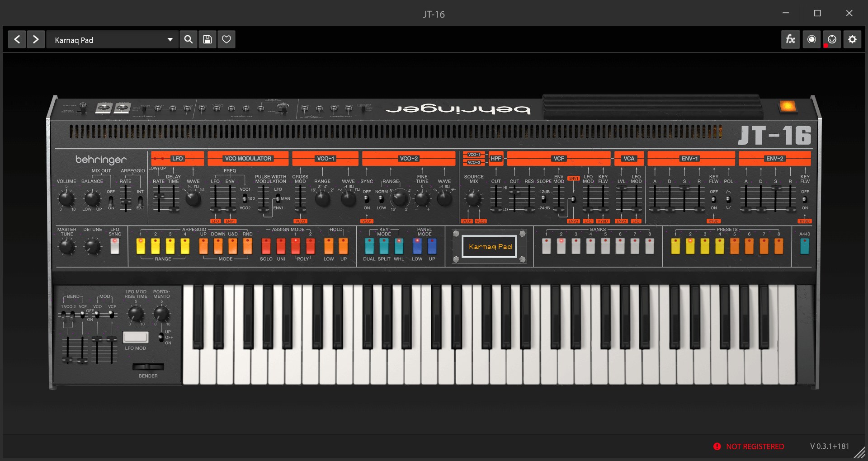Select arpeggio mode U&D button

coord(233,246)
